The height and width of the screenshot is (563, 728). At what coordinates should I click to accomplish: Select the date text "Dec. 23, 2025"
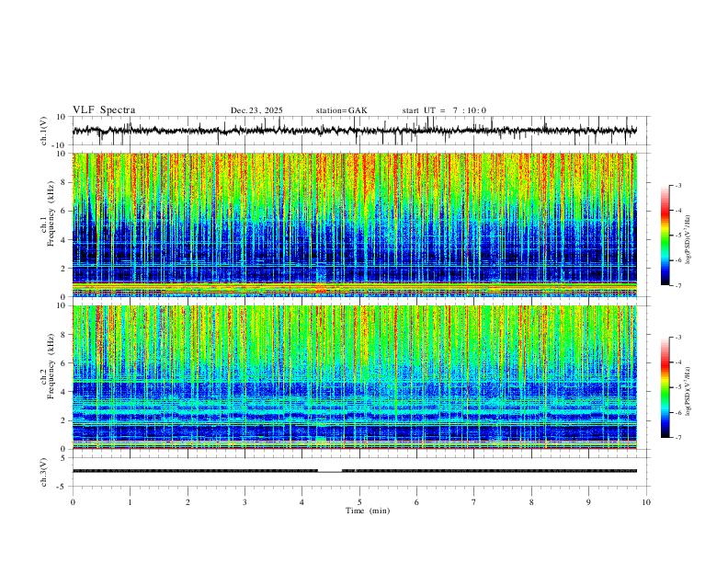coord(256,110)
